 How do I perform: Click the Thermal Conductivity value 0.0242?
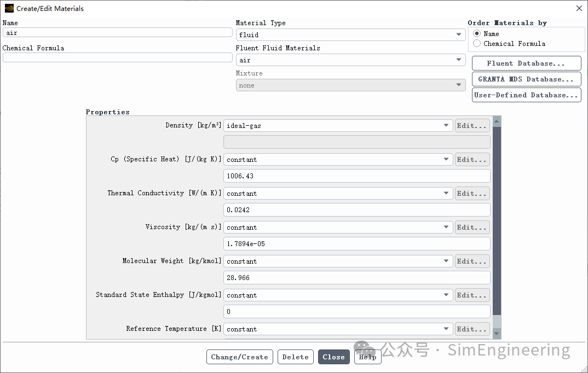coord(356,209)
